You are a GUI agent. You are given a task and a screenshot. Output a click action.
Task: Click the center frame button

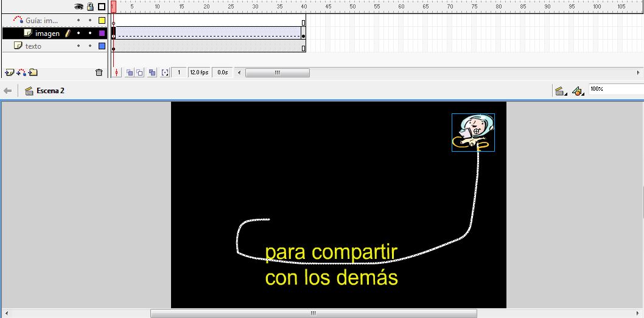[x=117, y=72]
